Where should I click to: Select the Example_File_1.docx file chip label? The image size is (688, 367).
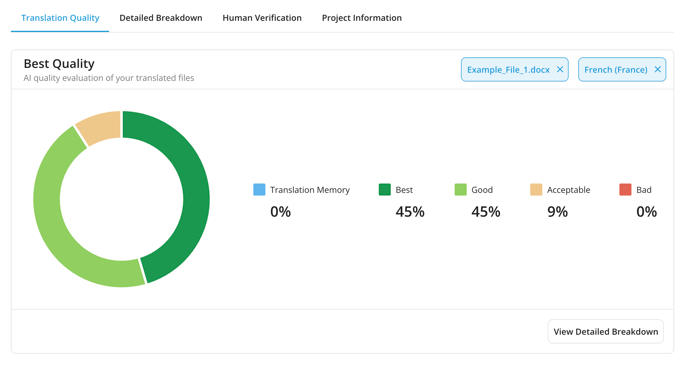(x=508, y=70)
